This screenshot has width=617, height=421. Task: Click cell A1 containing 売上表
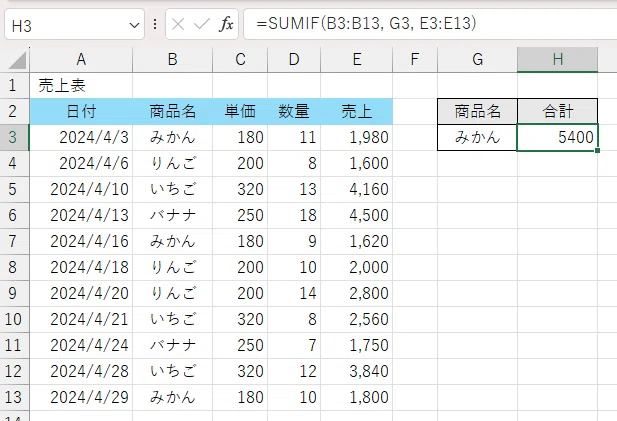[81, 85]
